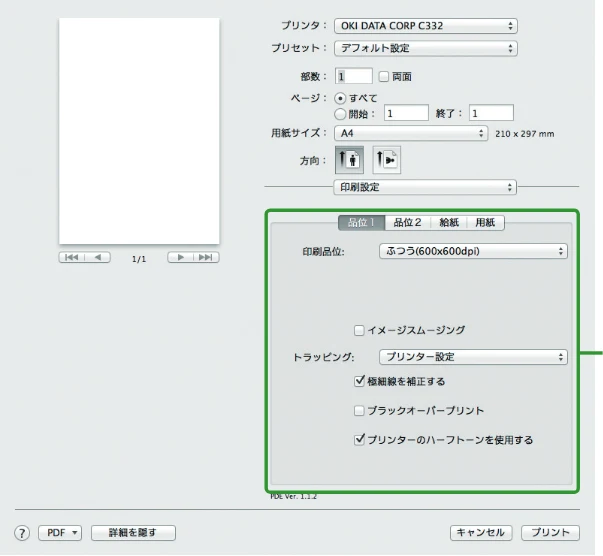Select portrait orientation icon
This screenshot has width=603, height=556.
(349, 160)
